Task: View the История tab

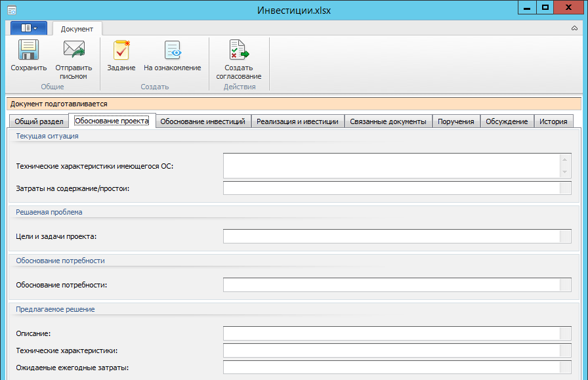Action: [x=553, y=121]
